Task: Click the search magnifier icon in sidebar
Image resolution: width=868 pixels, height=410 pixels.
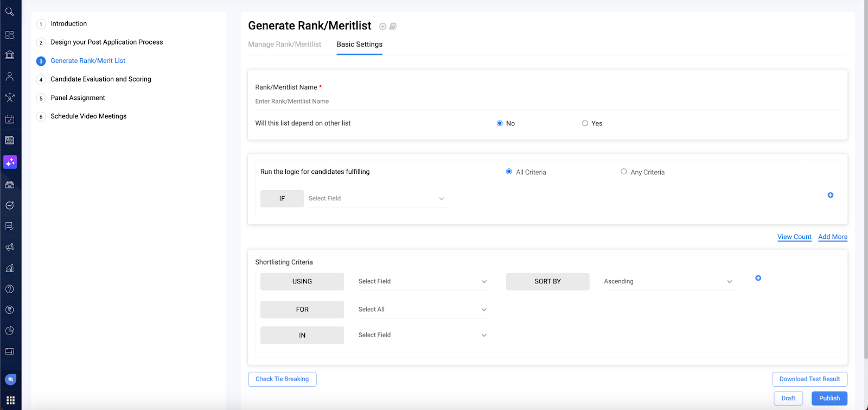Action: pyautogui.click(x=9, y=11)
